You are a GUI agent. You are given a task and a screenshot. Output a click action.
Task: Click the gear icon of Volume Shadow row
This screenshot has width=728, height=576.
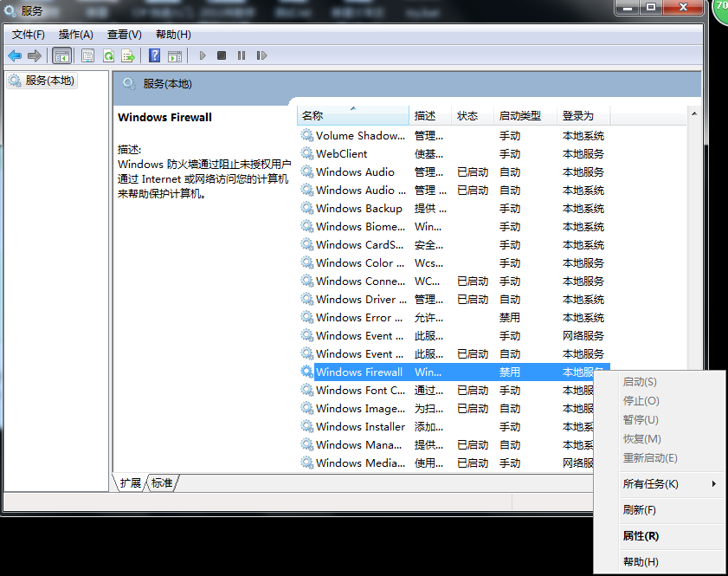click(x=307, y=135)
